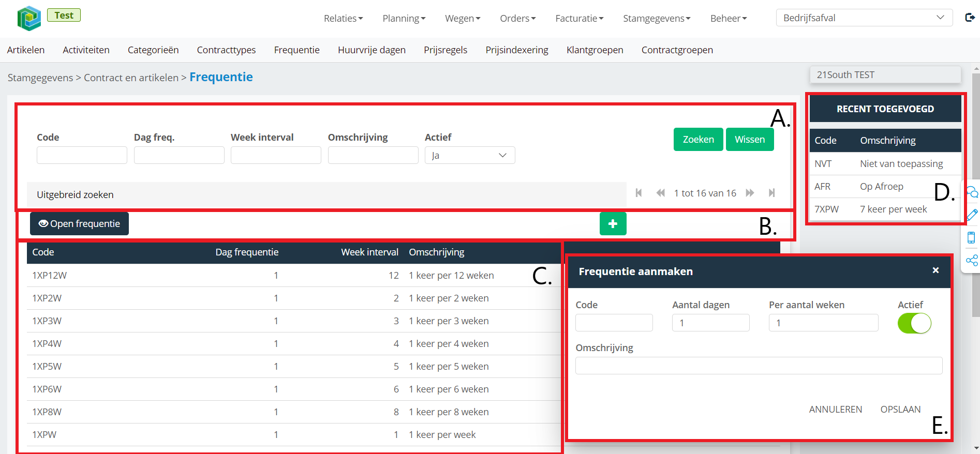This screenshot has width=980, height=454.
Task: Focus the Aantal dagen field
Action: pyautogui.click(x=711, y=323)
